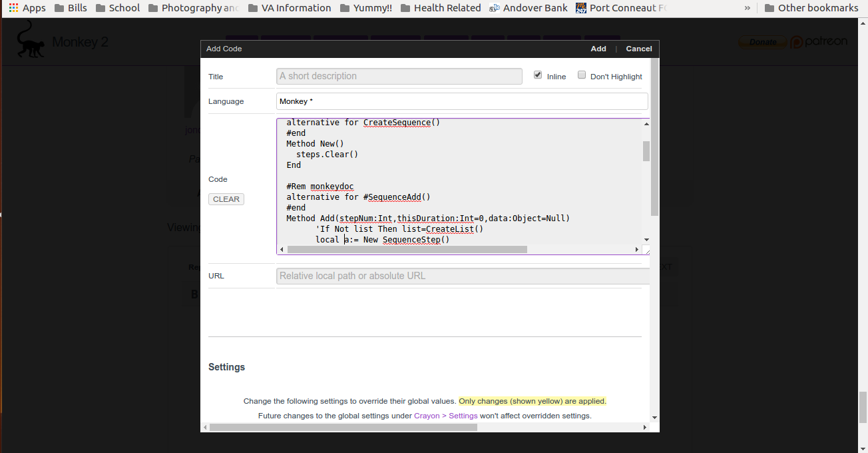Click the Title short description field
The image size is (868, 453).
coord(399,76)
